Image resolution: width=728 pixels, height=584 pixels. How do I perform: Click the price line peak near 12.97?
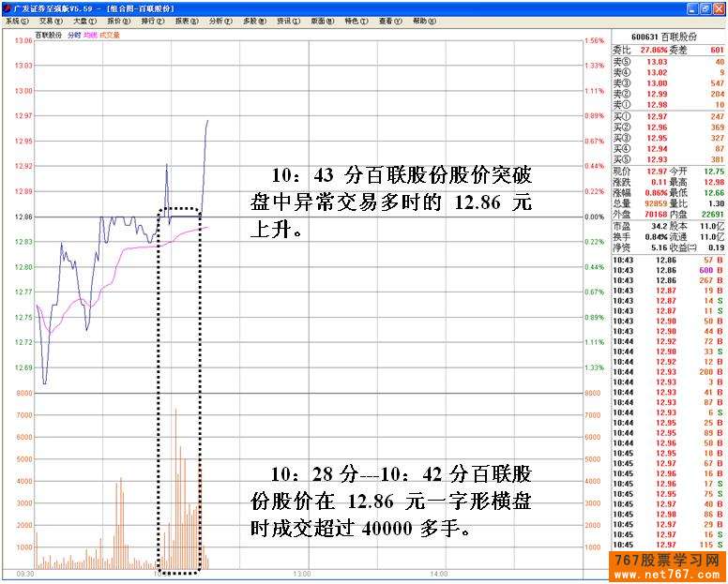click(207, 121)
